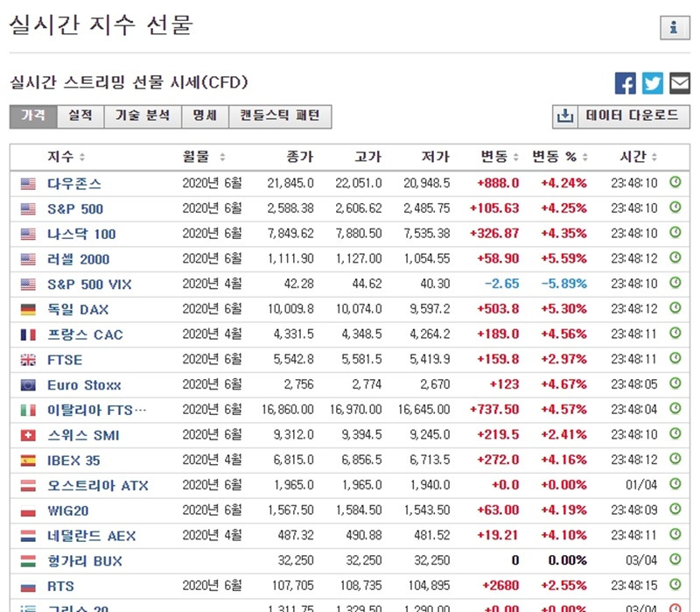Click the US flag beside 나스닥 100
Viewport: 700px width, 612px height.
28,234
